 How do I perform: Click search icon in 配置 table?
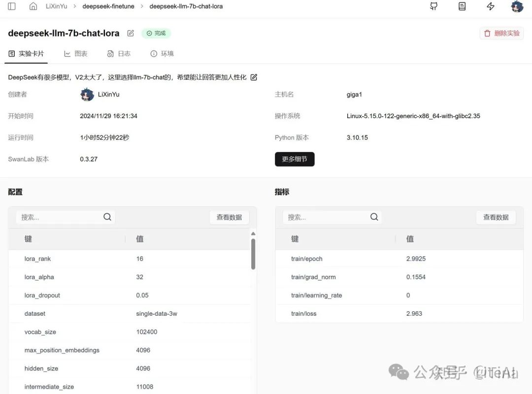107,217
